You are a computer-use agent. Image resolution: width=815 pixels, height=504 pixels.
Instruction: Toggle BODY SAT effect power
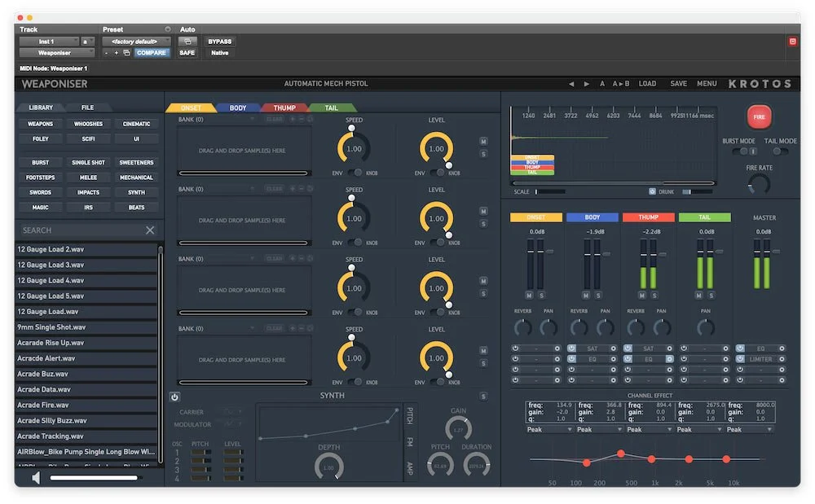(x=572, y=348)
